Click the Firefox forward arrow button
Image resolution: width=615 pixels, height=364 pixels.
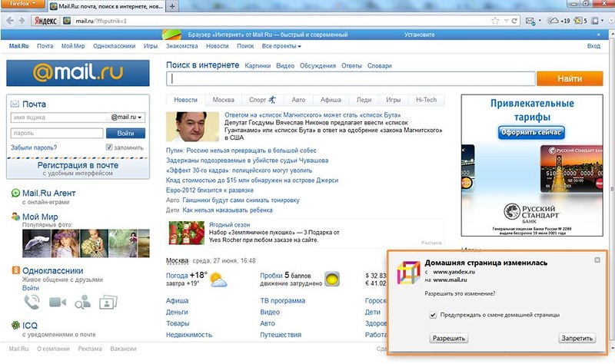tap(22, 21)
